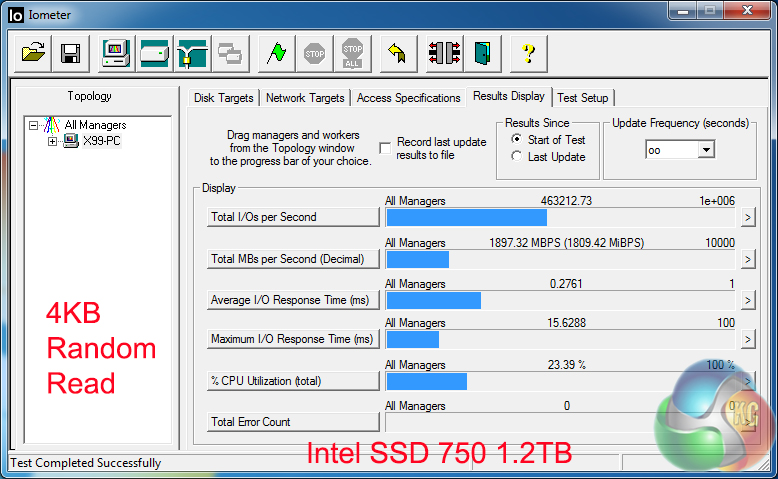This screenshot has width=778, height=479.
Task: Click Total MBs per Second progress bar
Action: 560,259
